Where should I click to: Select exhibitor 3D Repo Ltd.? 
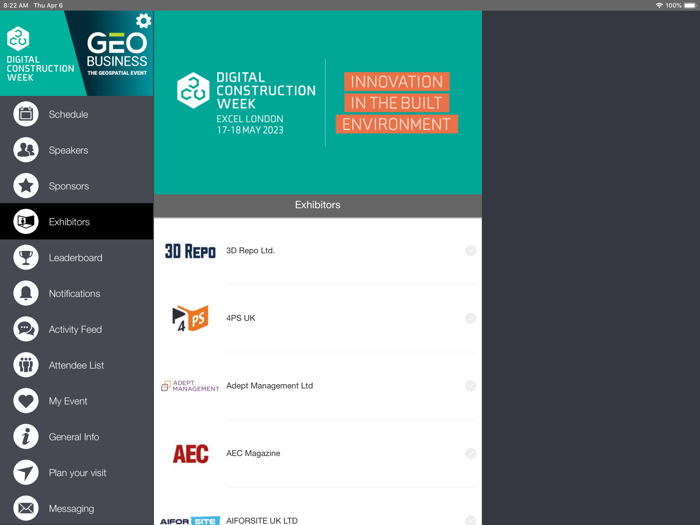click(x=318, y=251)
